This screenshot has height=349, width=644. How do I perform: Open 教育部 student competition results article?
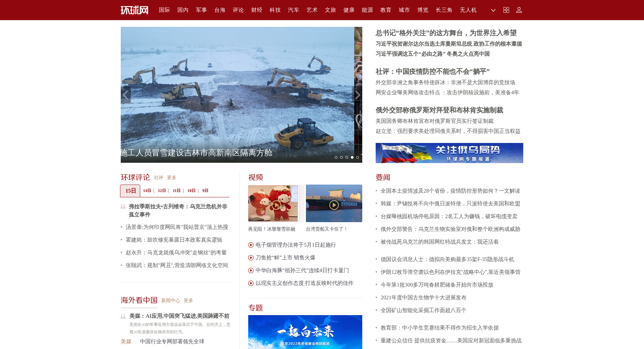pos(440,328)
